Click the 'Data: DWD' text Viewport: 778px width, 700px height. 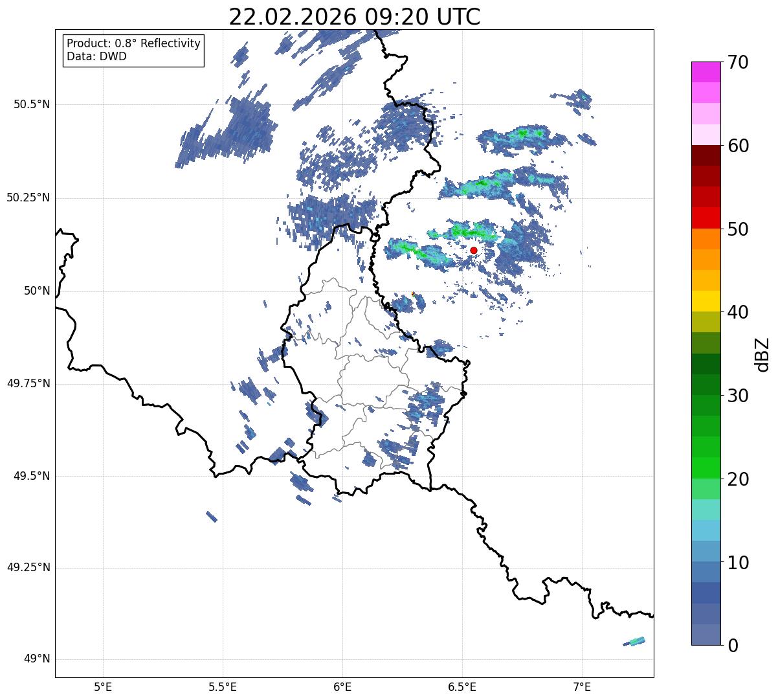[96, 56]
